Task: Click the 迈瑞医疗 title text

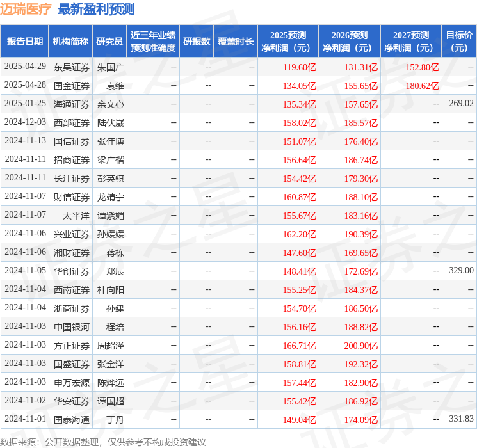Action: tap(26, 9)
